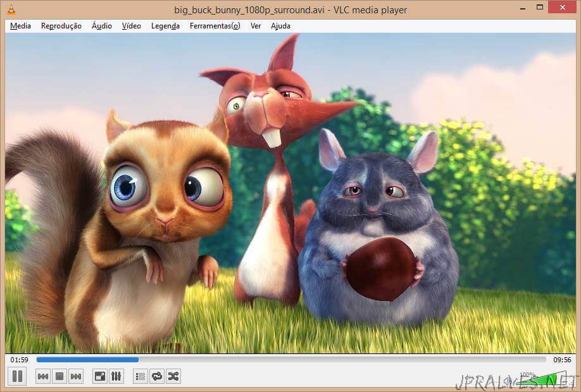This screenshot has width=581, height=392.
Task: Open the Ajuda menu
Action: pyautogui.click(x=280, y=26)
